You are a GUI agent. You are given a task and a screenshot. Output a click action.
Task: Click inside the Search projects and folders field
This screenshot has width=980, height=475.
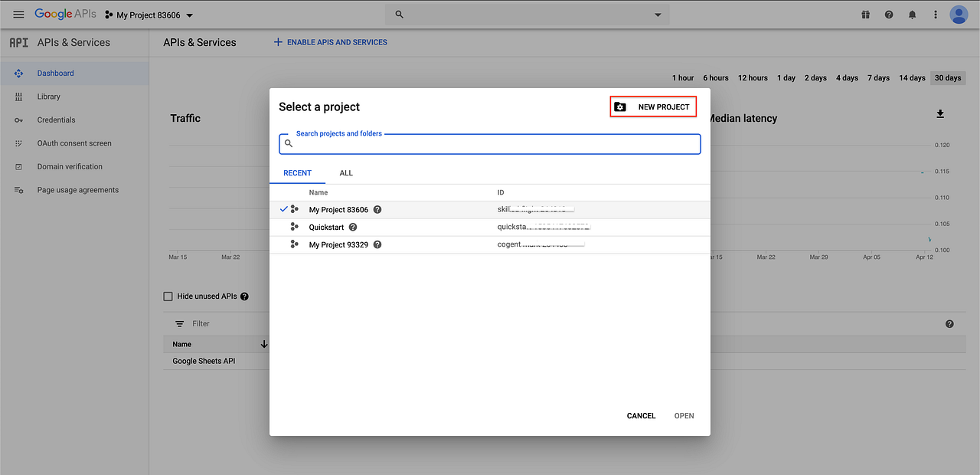[489, 143]
